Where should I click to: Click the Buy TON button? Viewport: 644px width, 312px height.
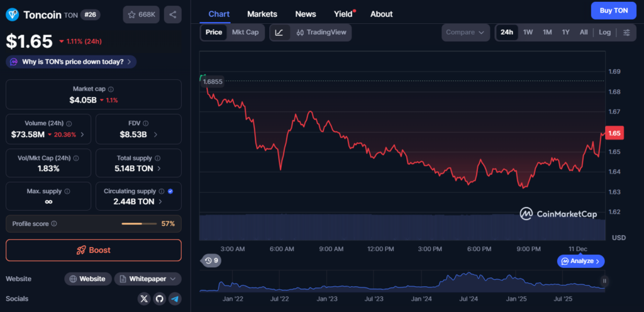pyautogui.click(x=614, y=11)
